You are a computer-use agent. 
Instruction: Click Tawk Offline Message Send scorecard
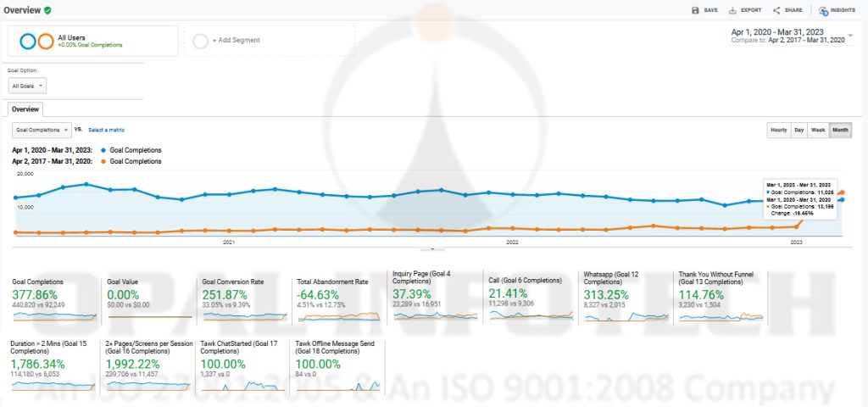(341, 366)
